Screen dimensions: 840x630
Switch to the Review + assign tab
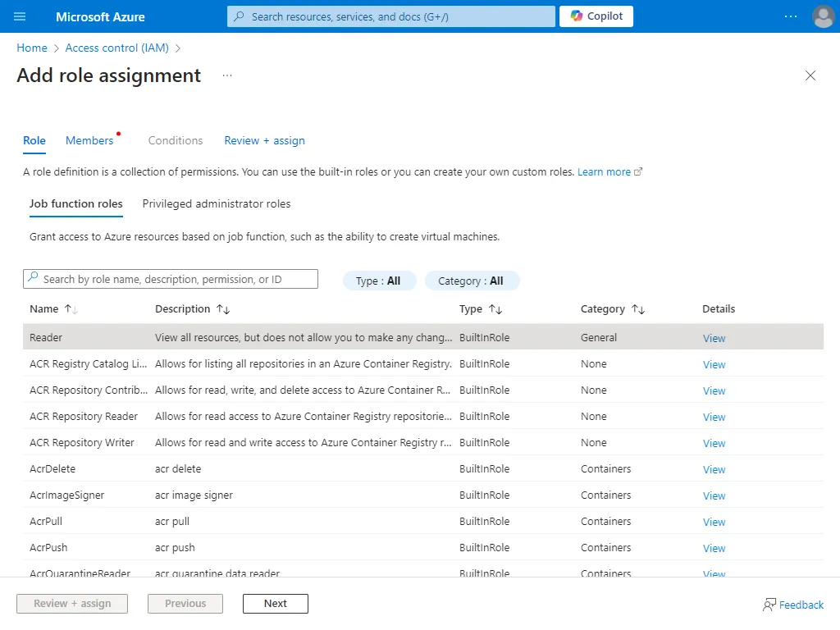tap(265, 140)
